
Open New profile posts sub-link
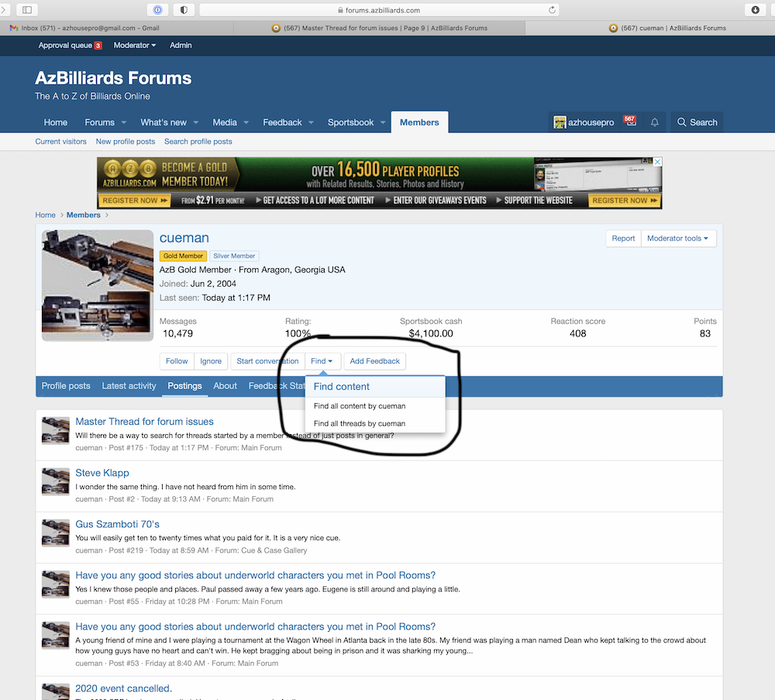pyautogui.click(x=126, y=141)
